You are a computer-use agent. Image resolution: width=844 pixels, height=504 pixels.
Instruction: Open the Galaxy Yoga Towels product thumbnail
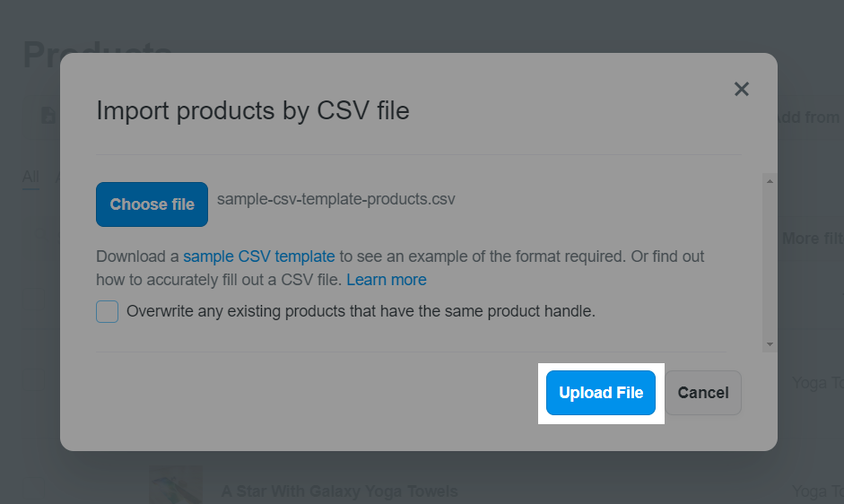point(176,486)
